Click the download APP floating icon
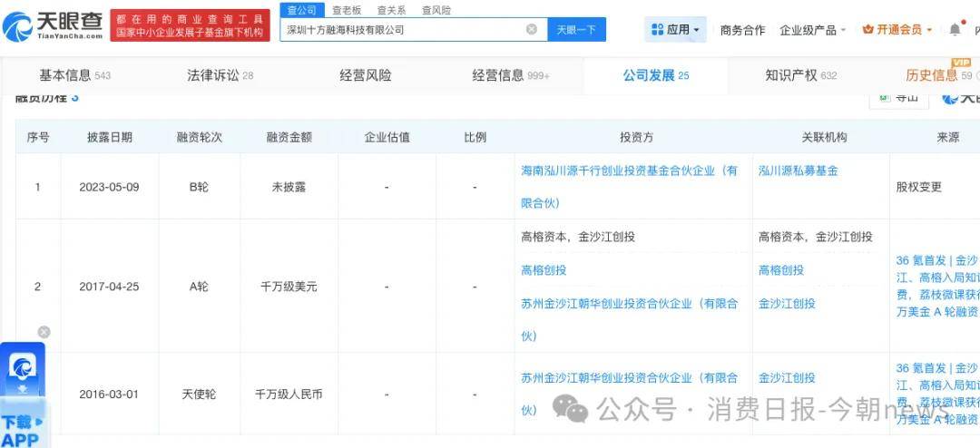 [22, 369]
